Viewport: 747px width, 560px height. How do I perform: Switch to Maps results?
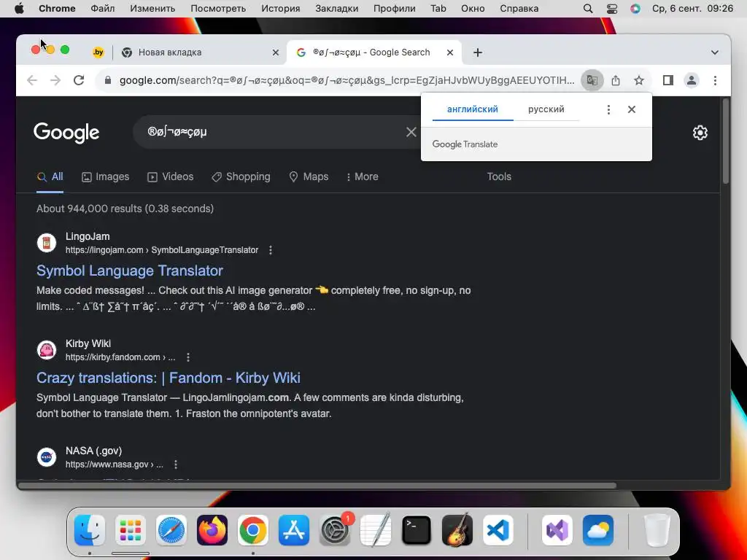[309, 176]
